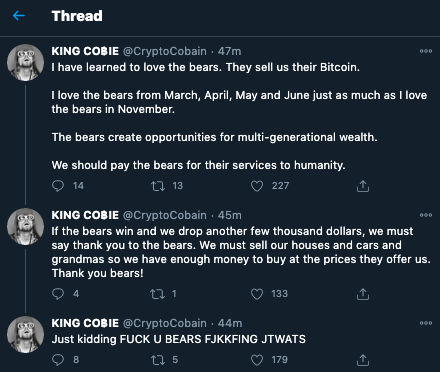Viewport: 440px width, 372px height.
Task: Open KING COBIE avatar on first tweet
Action: [x=26, y=62]
